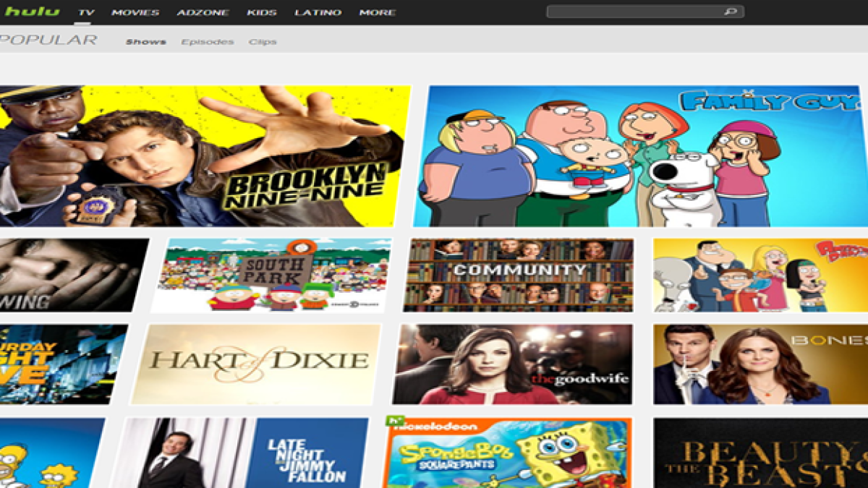Open the Beauty & the Beast thumbnail
Image resolution: width=868 pixels, height=488 pixels.
[x=760, y=453]
